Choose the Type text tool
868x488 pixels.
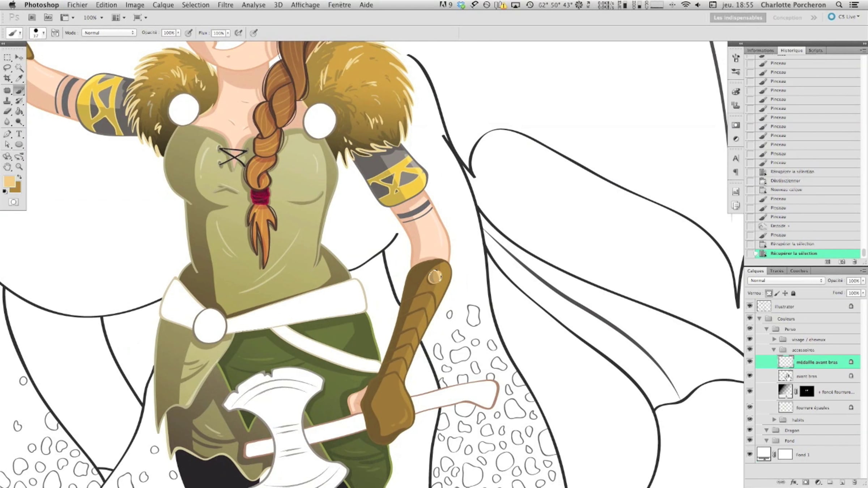19,134
